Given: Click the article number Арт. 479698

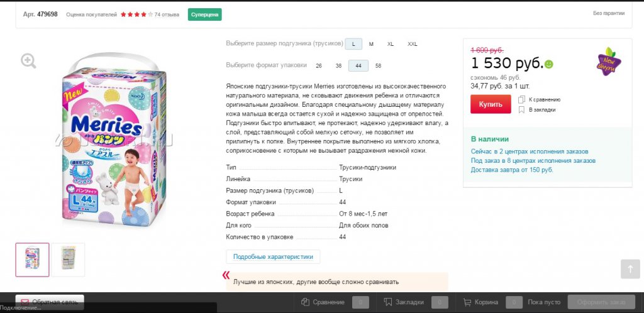Looking at the screenshot, I should pyautogui.click(x=40, y=14).
